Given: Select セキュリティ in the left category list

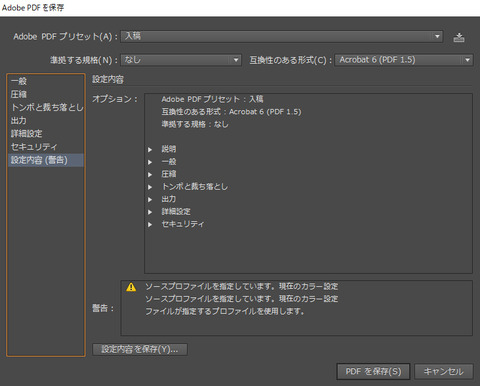Looking at the screenshot, I should 46,147.
